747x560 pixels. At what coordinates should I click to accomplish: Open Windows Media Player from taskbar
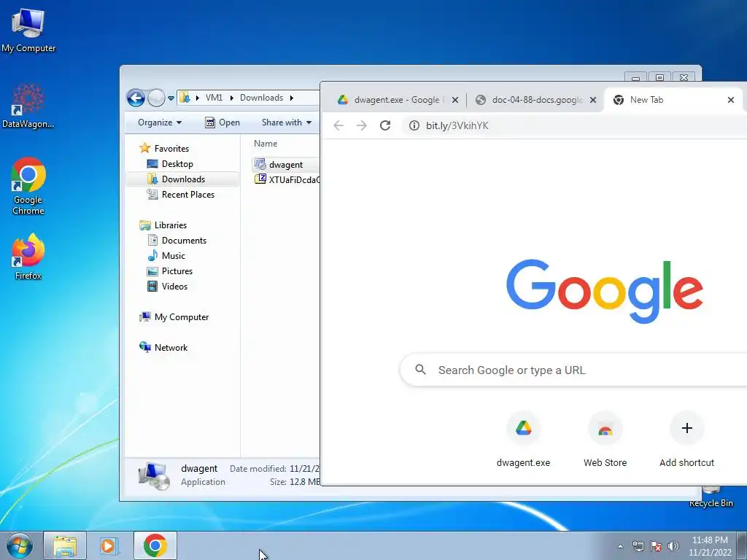pos(109,545)
